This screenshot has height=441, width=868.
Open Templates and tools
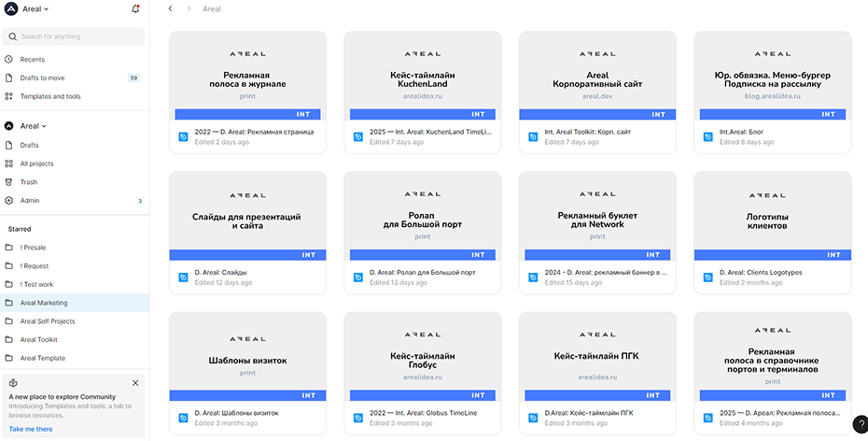coord(50,96)
